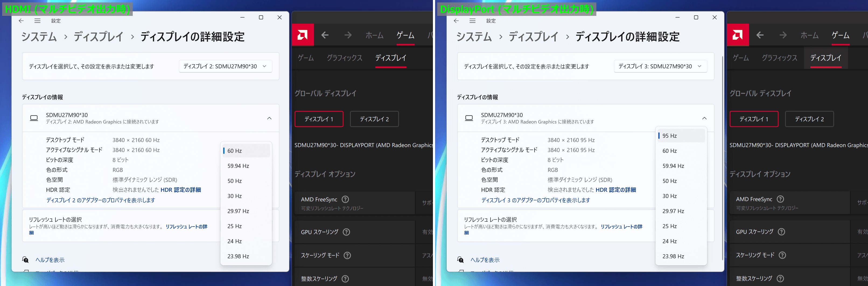Collapse display info chevron in left HDMI window

click(x=269, y=118)
